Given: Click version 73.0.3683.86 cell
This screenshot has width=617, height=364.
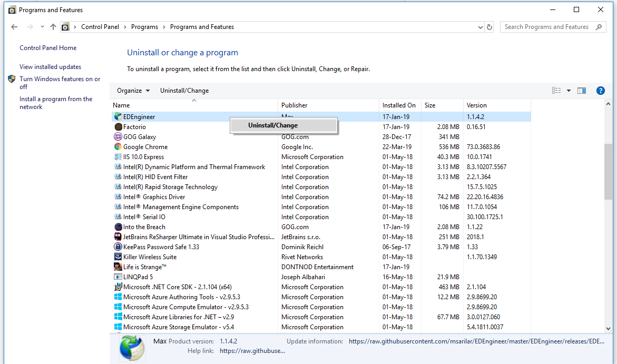Looking at the screenshot, I should (x=483, y=147).
